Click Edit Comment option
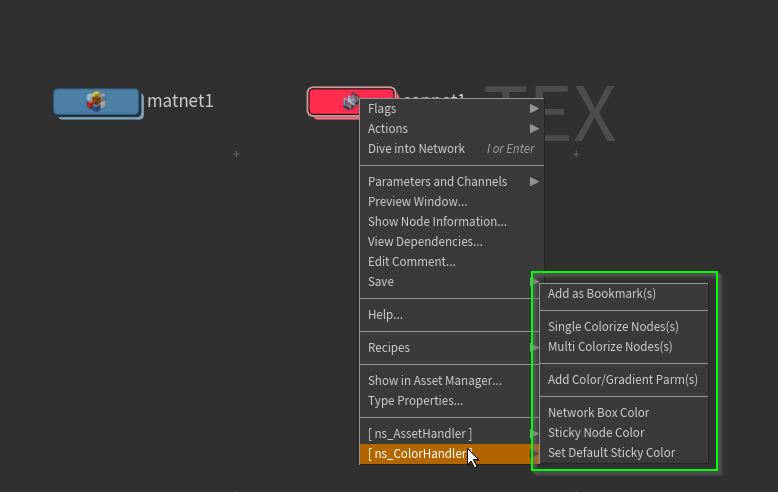This screenshot has height=492, width=778. 411,262
